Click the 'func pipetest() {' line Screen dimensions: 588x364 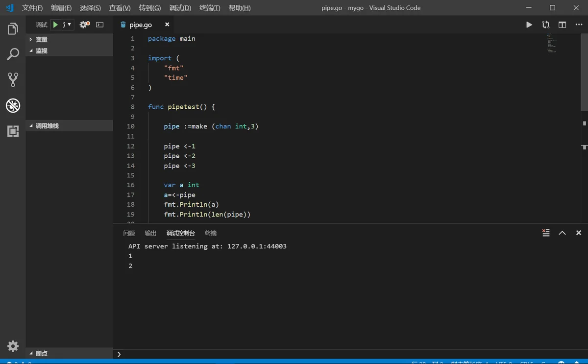pos(181,107)
